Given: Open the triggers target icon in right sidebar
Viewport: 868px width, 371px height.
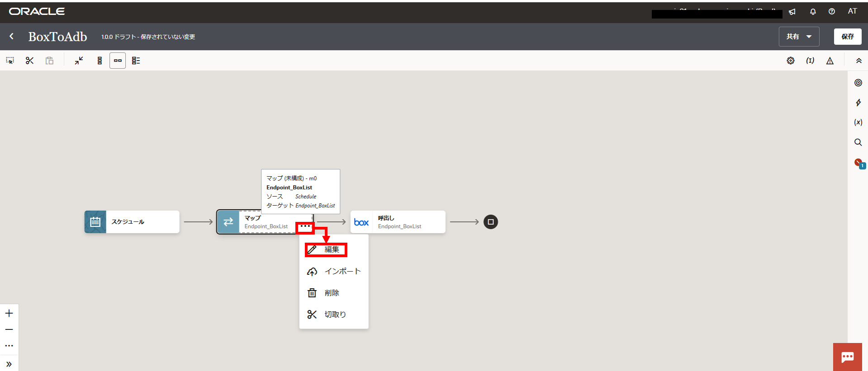Looking at the screenshot, I should [858, 83].
